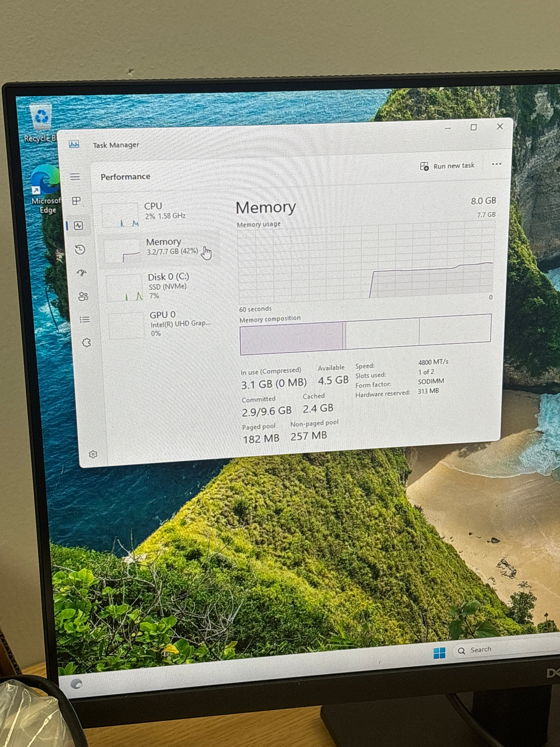Image resolution: width=560 pixels, height=747 pixels.
Task: Click the Memory composition label
Action: click(x=270, y=319)
